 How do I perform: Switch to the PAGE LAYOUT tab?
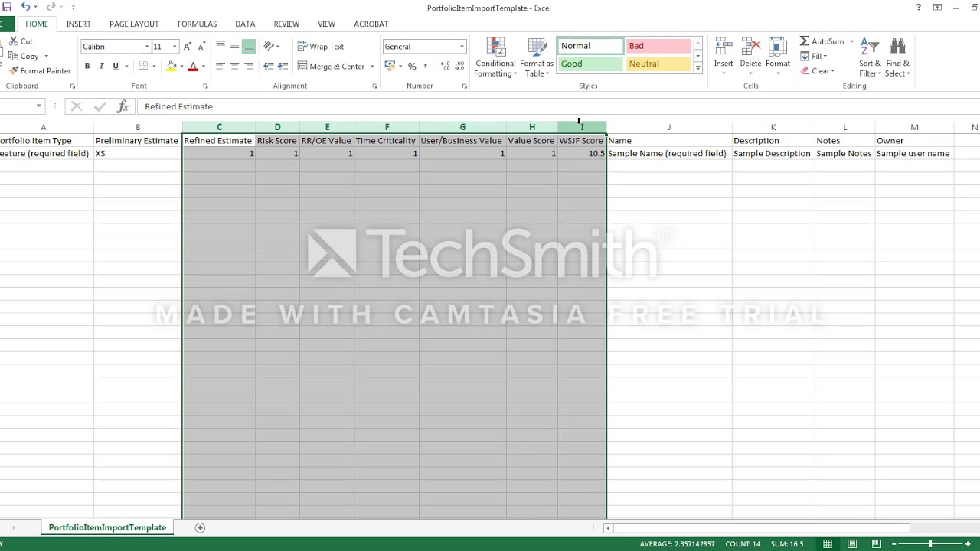[134, 24]
